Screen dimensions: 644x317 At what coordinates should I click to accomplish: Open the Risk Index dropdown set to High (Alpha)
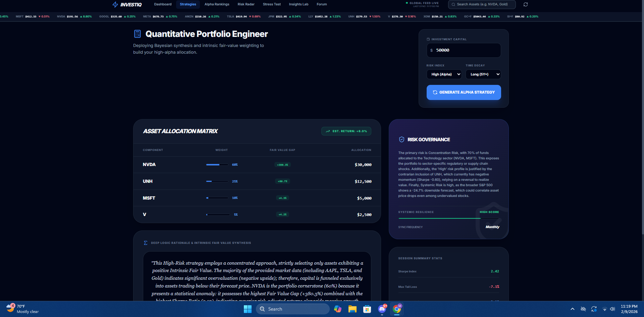click(444, 74)
